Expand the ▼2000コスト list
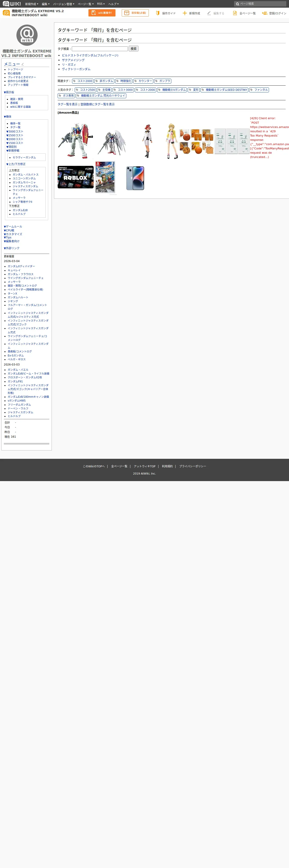 (15, 139)
